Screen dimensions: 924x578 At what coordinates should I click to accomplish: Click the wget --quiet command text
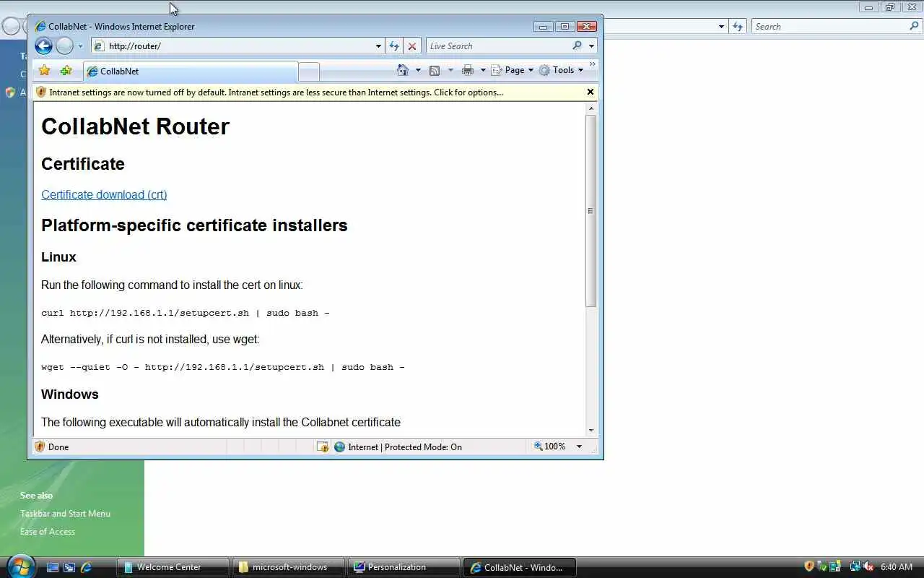point(223,367)
